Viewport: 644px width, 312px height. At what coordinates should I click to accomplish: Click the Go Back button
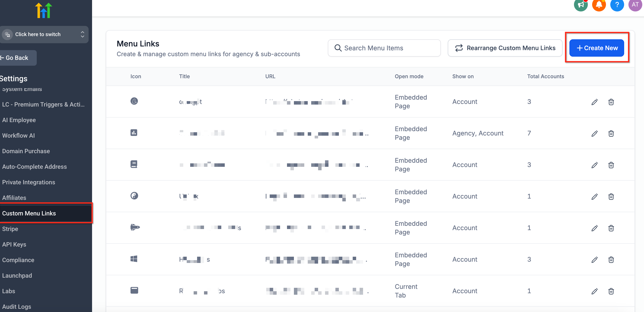pos(17,58)
